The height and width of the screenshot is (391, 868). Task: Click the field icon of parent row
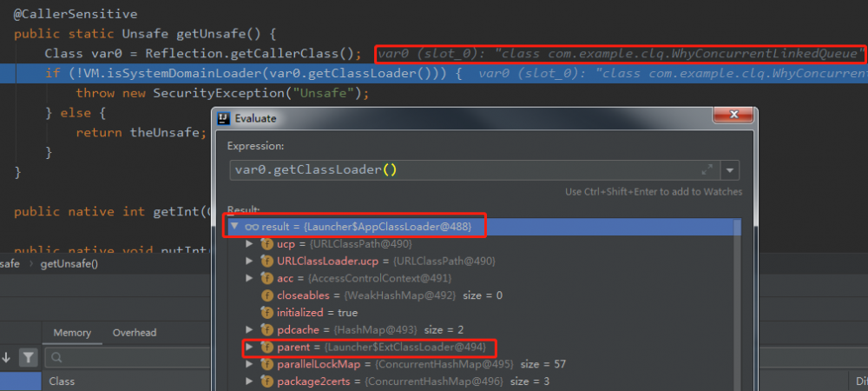pyautogui.click(x=267, y=348)
